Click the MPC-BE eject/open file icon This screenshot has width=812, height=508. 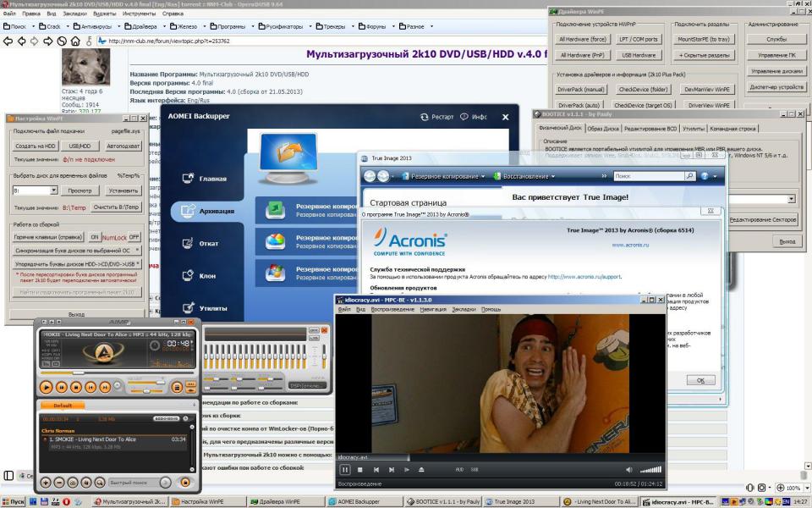[x=421, y=470]
